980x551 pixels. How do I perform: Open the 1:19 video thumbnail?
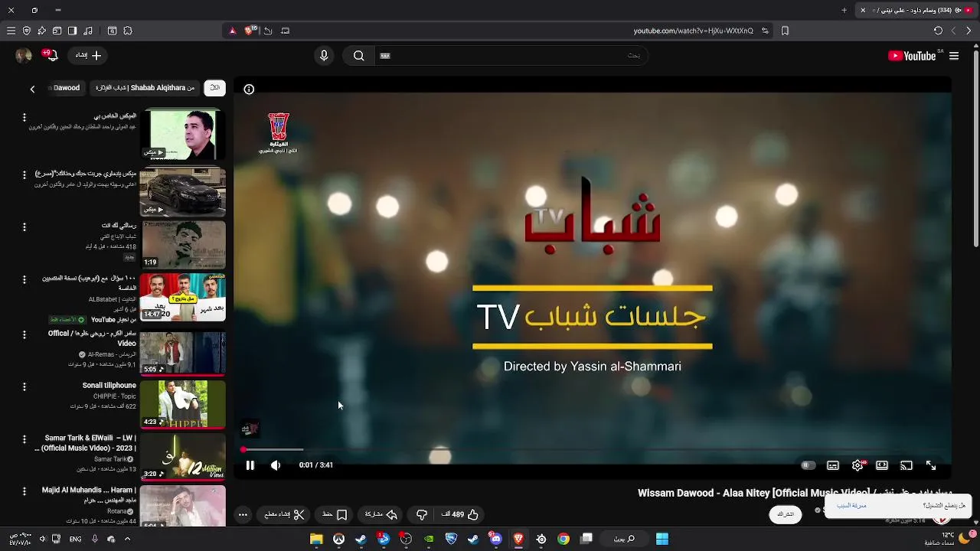183,245
